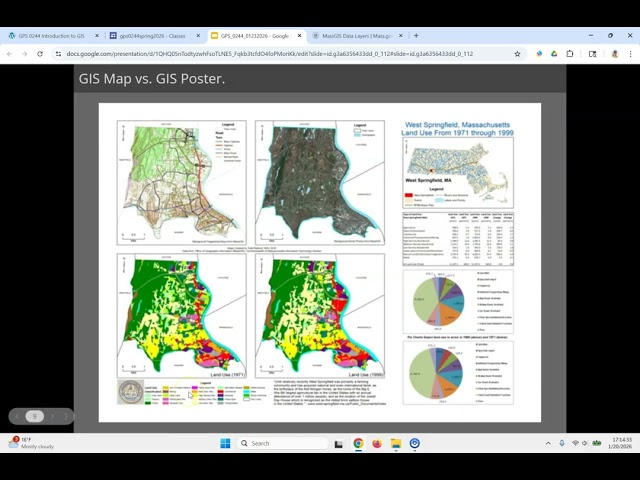
Task: Click the Windows Start button
Action: [225, 443]
